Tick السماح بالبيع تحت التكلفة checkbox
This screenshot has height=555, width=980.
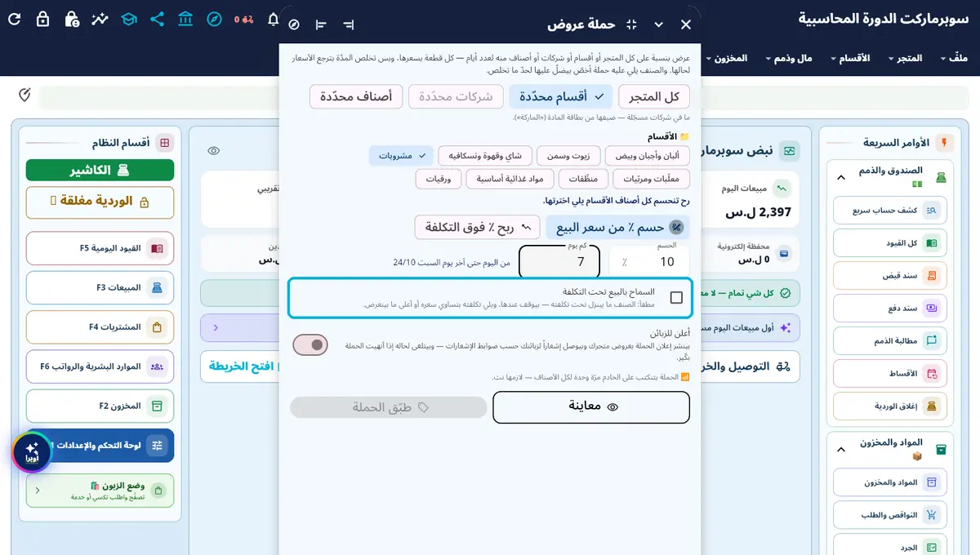point(676,298)
